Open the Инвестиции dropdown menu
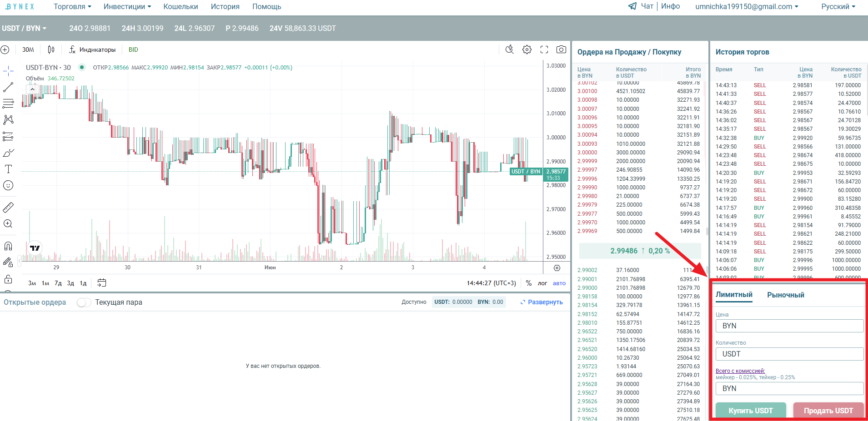868x421 pixels. [127, 6]
